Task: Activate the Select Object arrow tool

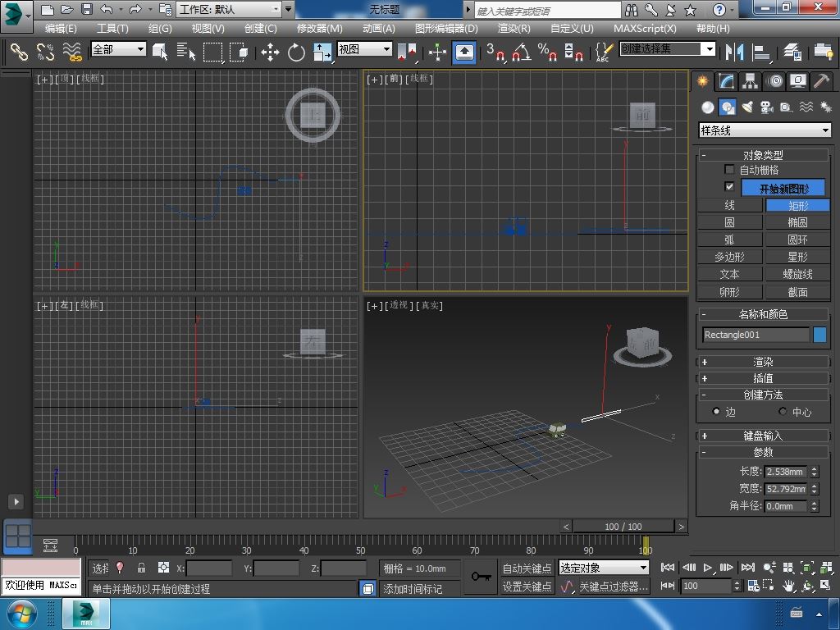Action: [160, 52]
